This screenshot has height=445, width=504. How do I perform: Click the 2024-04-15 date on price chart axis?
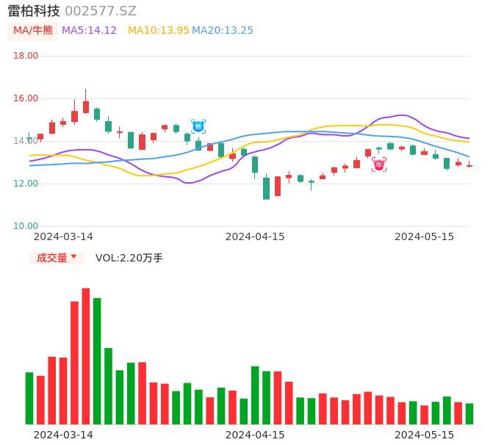point(255,236)
